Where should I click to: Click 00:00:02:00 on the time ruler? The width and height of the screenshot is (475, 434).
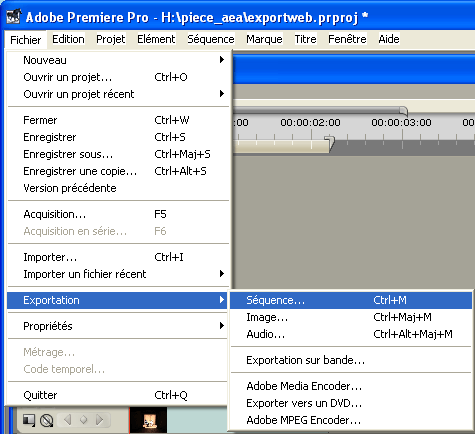310,123
